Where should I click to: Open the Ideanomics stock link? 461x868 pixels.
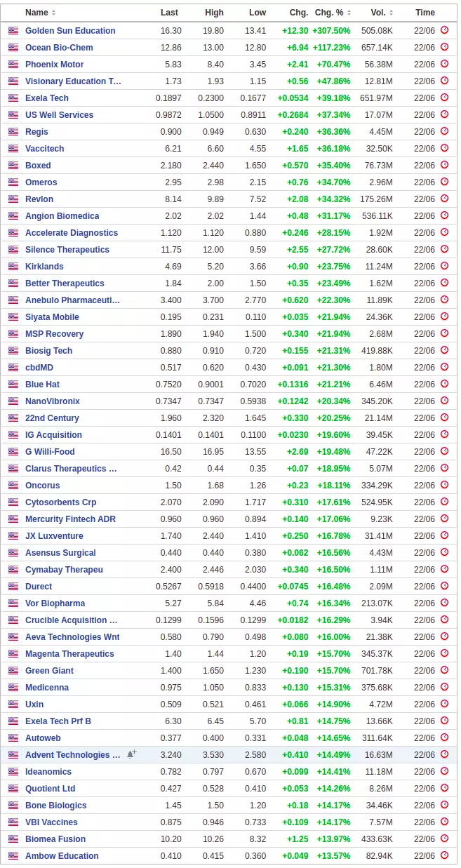pyautogui.click(x=48, y=772)
